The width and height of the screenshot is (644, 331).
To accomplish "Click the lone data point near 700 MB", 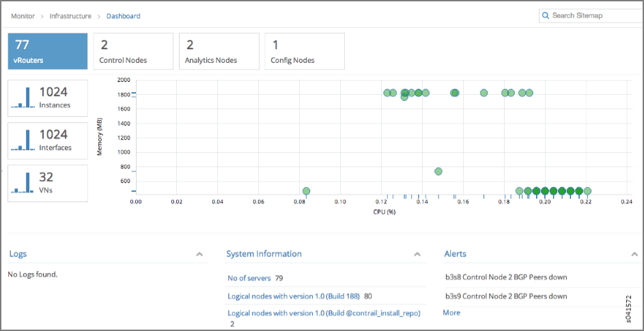I will (x=438, y=171).
